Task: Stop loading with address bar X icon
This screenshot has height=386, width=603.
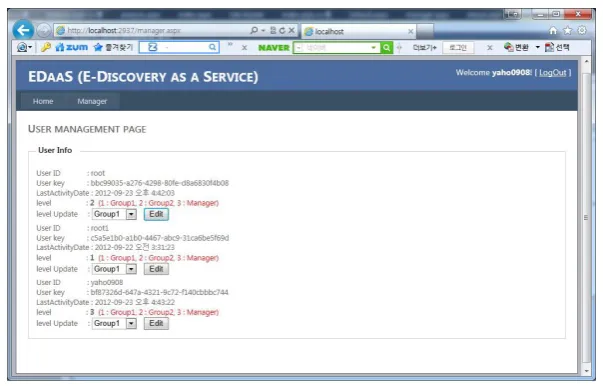Action: [x=292, y=30]
